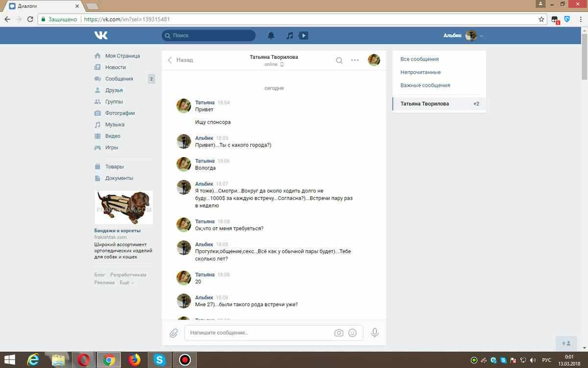Bookmark this page with the star icon
This screenshot has height=368, width=588.
pyautogui.click(x=541, y=20)
